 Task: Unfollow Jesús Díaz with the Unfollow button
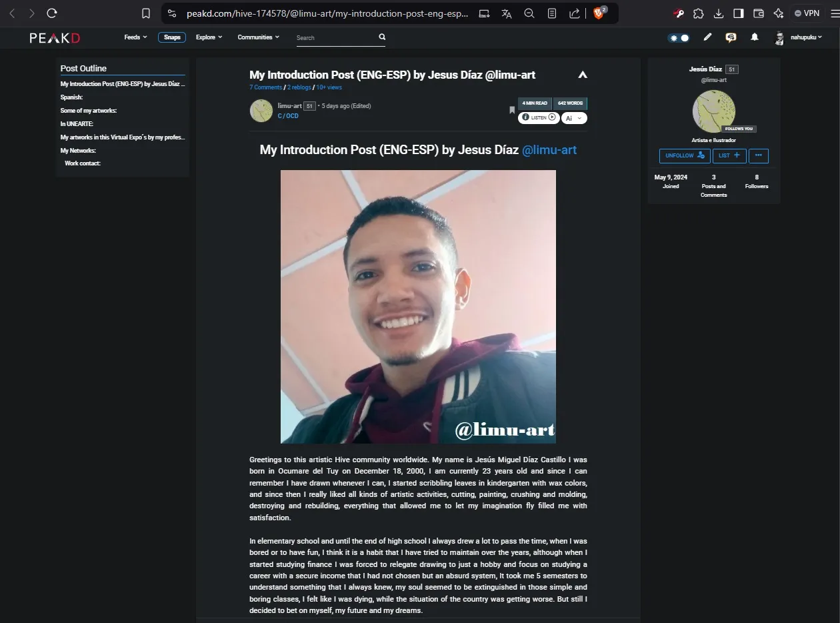point(685,155)
